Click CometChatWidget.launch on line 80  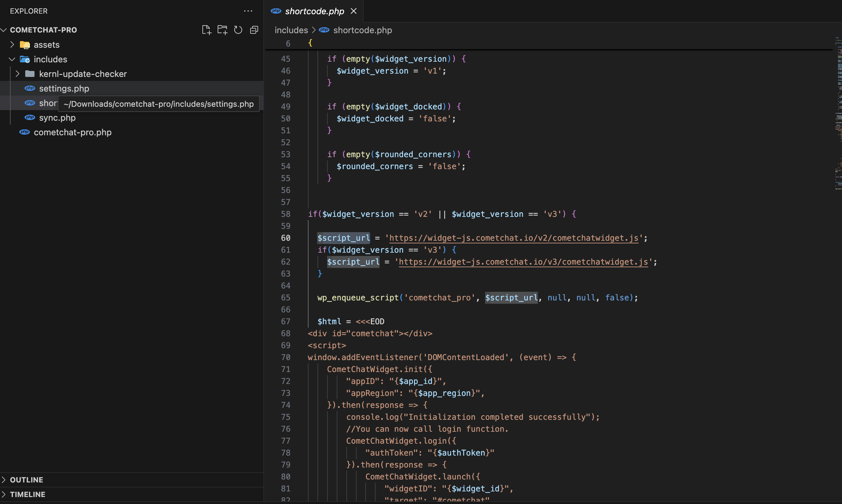point(418,476)
